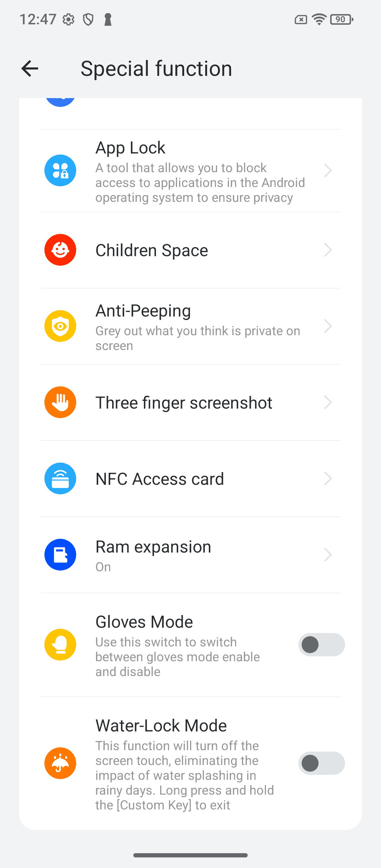Select the NFC Access card entry
Image resolution: width=381 pixels, height=868 pixels.
click(190, 478)
